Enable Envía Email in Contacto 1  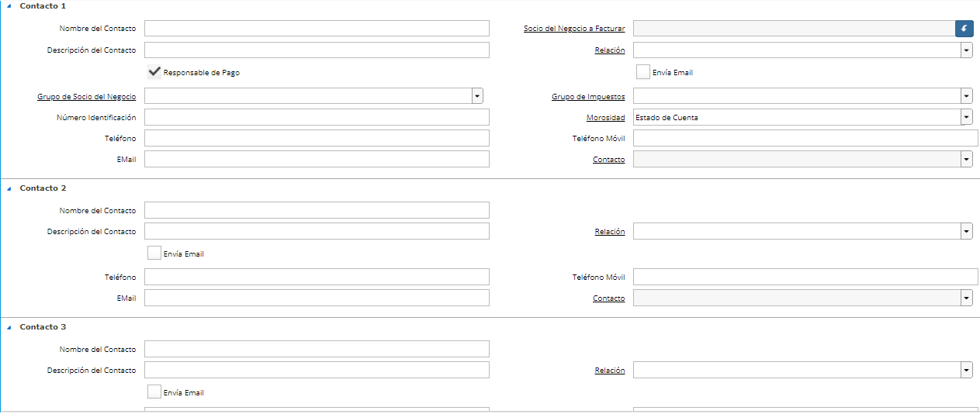642,72
